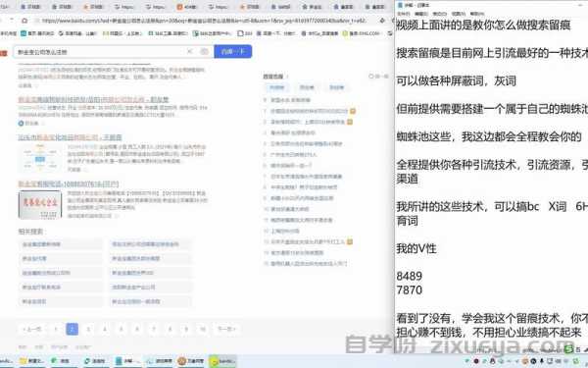Open the Notepad File menu
This screenshot has width=588, height=368.
pyautogui.click(x=404, y=14)
